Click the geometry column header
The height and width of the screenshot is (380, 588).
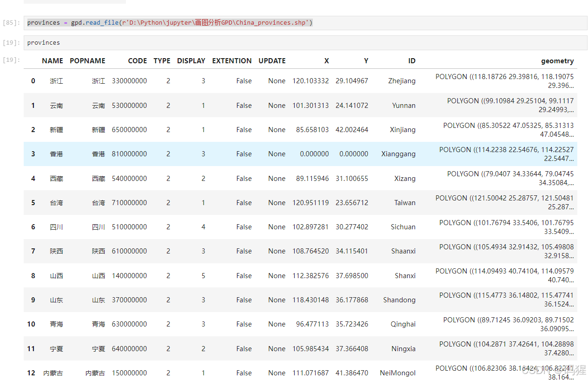pyautogui.click(x=557, y=61)
